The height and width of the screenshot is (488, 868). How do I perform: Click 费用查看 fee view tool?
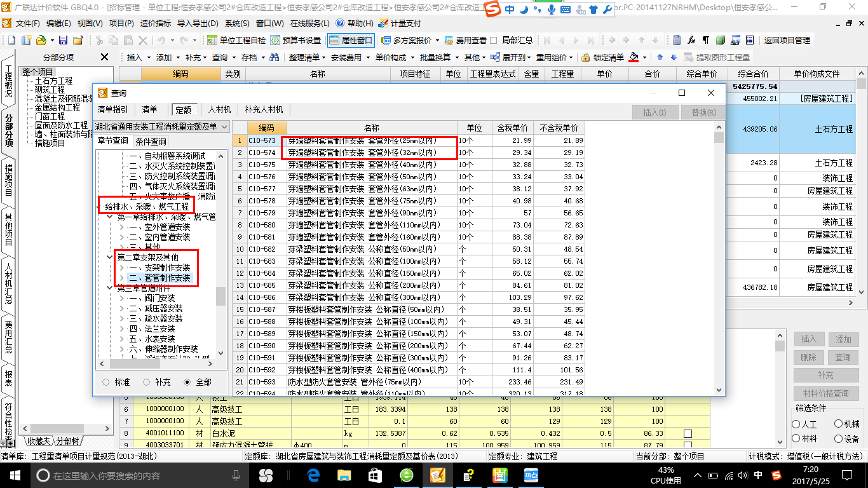(x=466, y=40)
